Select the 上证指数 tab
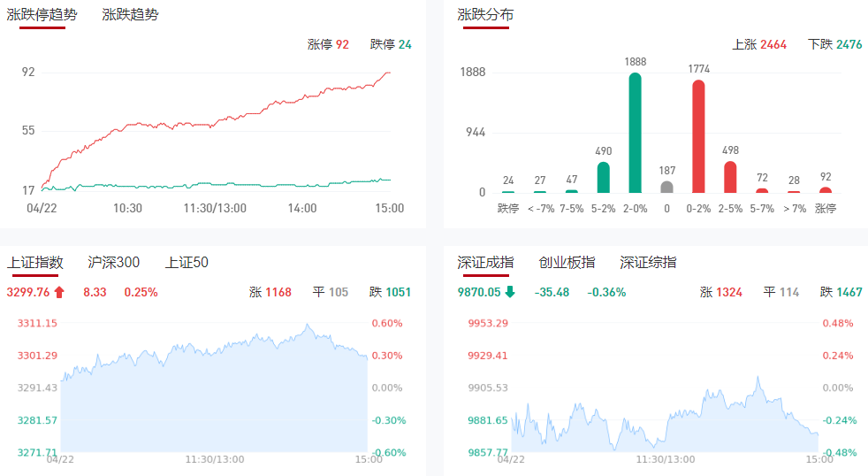This screenshot has width=868, height=476. pyautogui.click(x=35, y=263)
